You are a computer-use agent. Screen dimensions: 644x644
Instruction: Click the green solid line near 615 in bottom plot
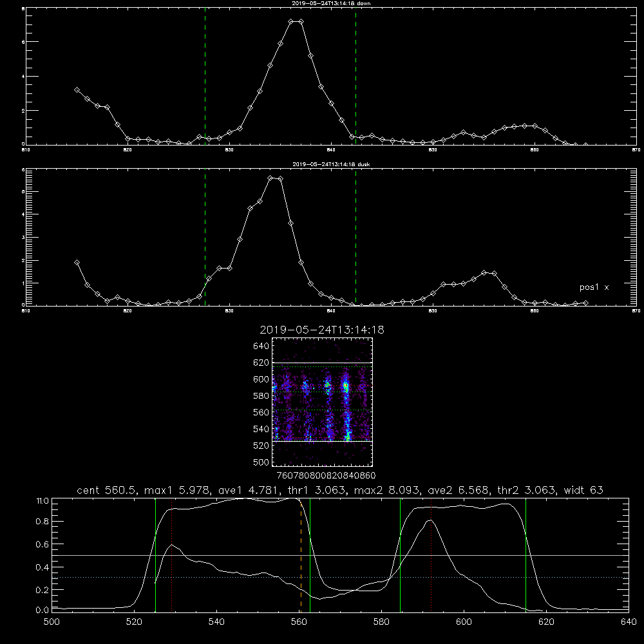tap(526, 555)
